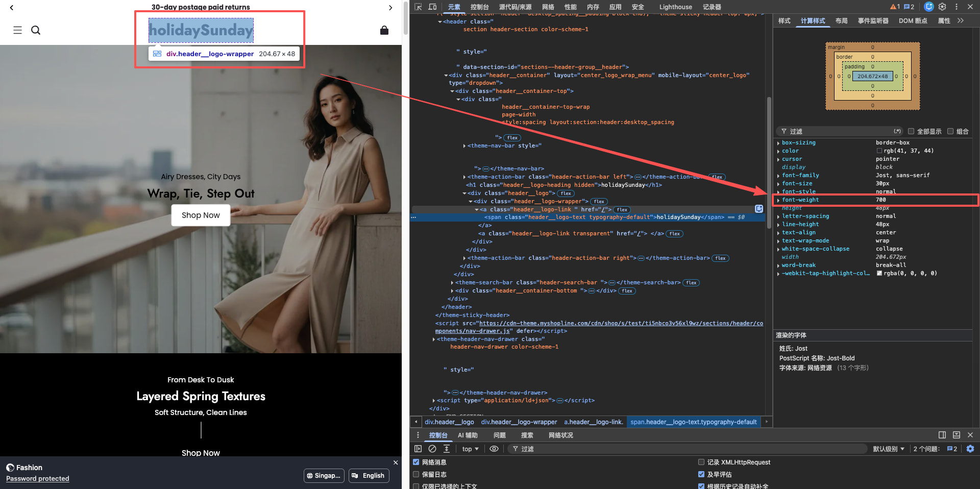Open the AI assistance icon in top toolbar
The image size is (980, 489).
click(x=929, y=7)
